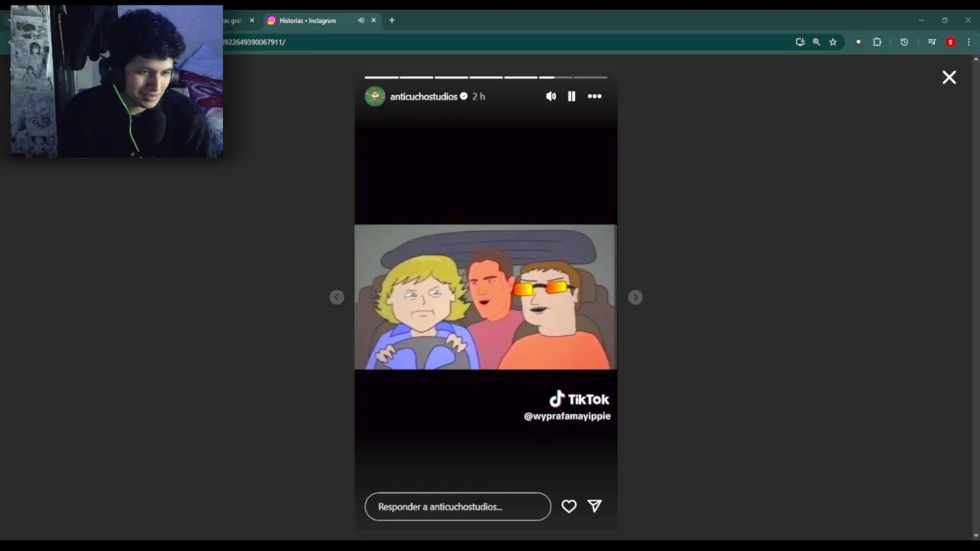
Task: Mute the tab via its speaker icon
Action: pos(361,21)
